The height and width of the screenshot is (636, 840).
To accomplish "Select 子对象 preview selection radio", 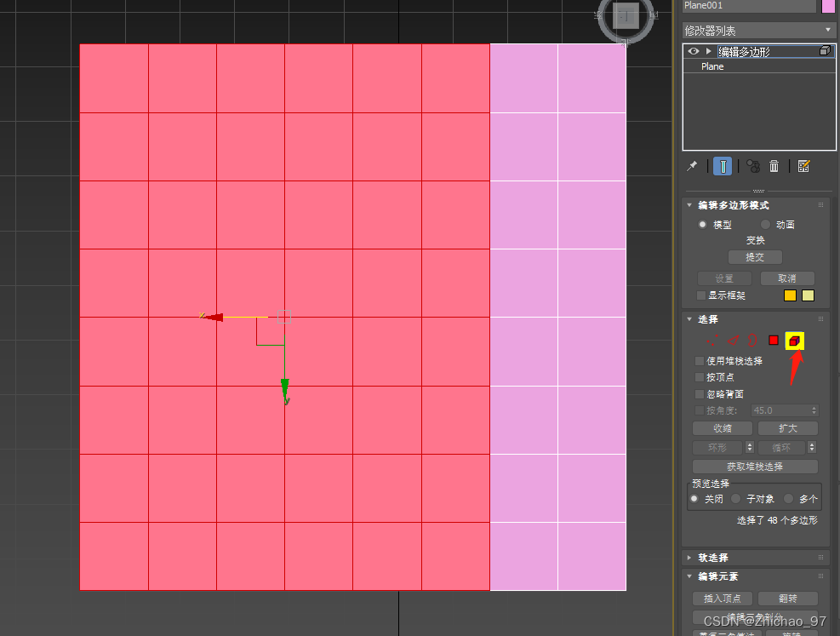I will click(736, 499).
